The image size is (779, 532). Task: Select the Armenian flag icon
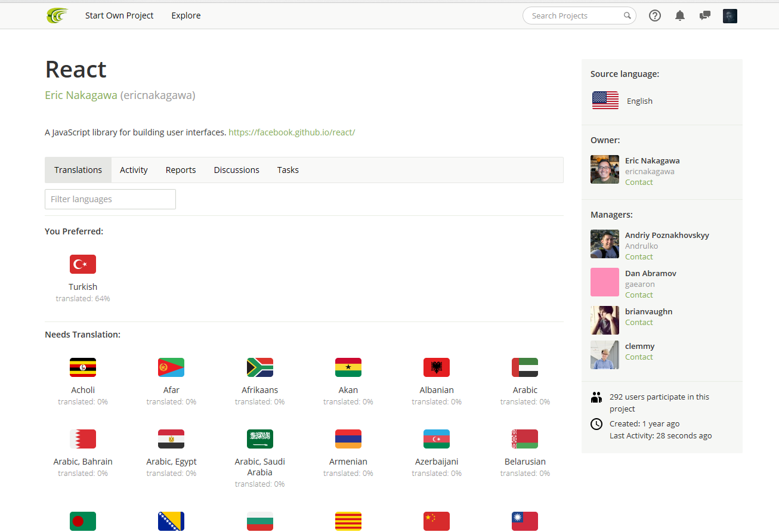pos(348,439)
